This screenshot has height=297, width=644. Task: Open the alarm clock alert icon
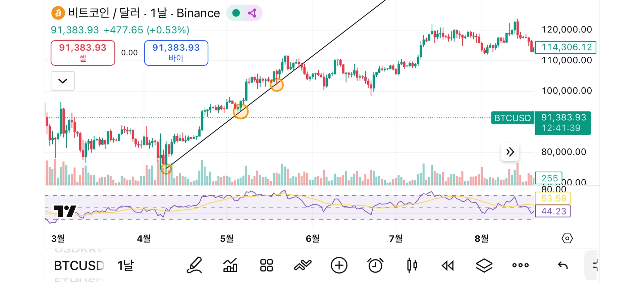(375, 265)
